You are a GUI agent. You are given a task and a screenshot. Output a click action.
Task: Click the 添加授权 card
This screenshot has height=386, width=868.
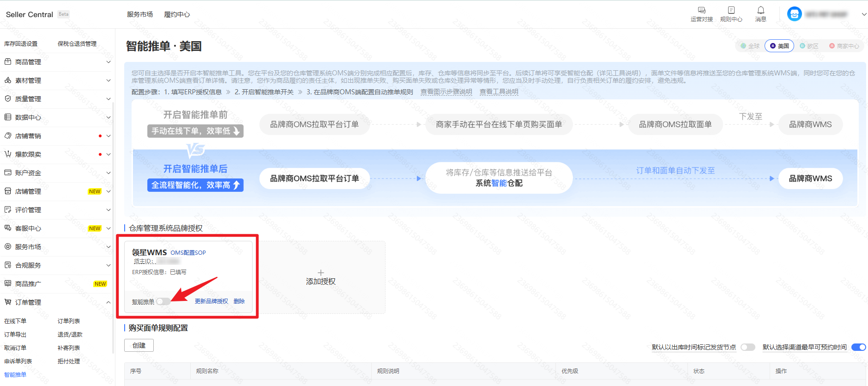point(321,277)
